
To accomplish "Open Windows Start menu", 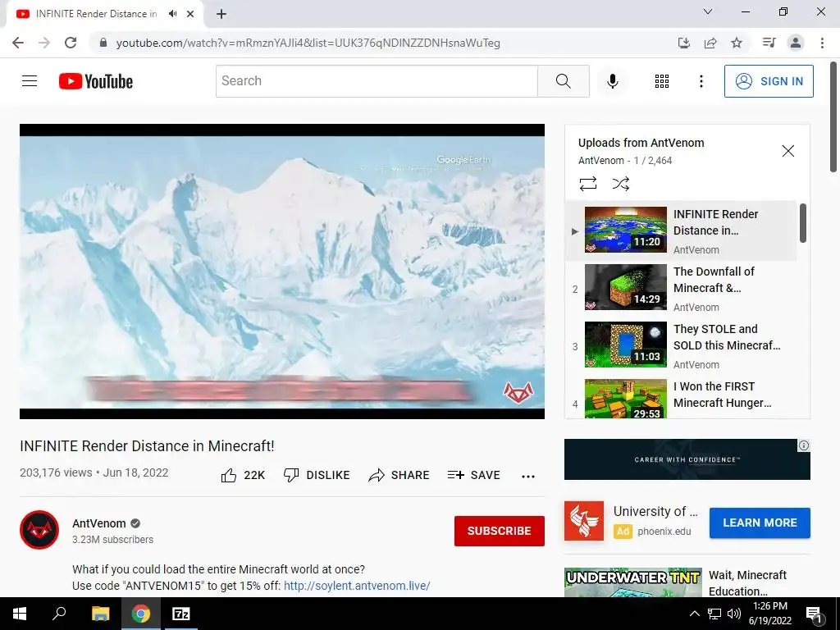I will 20,614.
